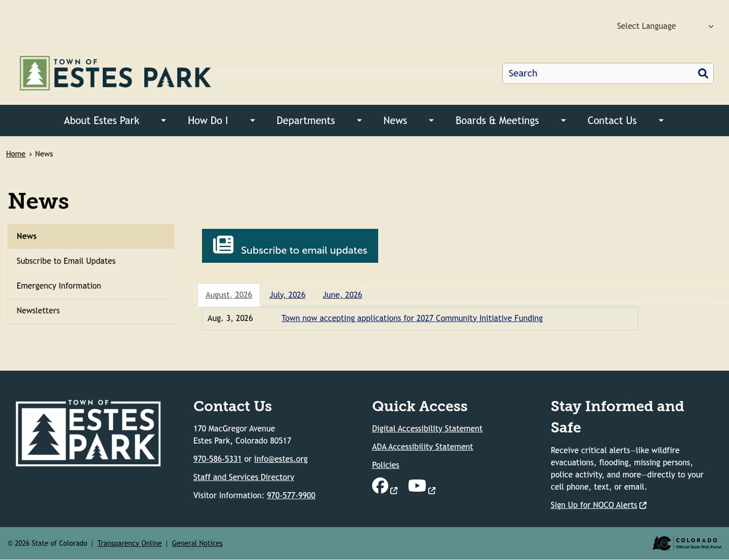The height and width of the screenshot is (560, 729).
Task: Open the Facebook page icon
Action: (380, 486)
